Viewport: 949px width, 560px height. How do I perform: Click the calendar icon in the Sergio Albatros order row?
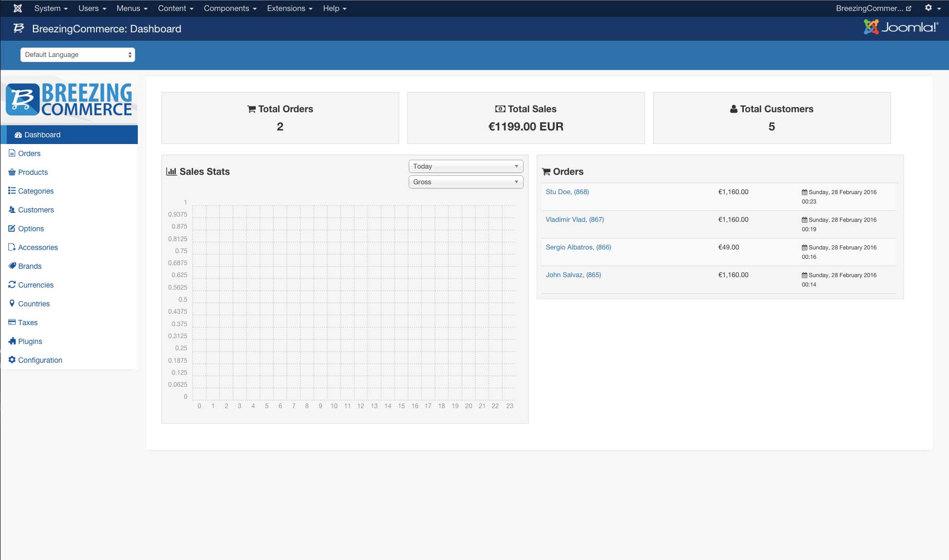tap(804, 247)
